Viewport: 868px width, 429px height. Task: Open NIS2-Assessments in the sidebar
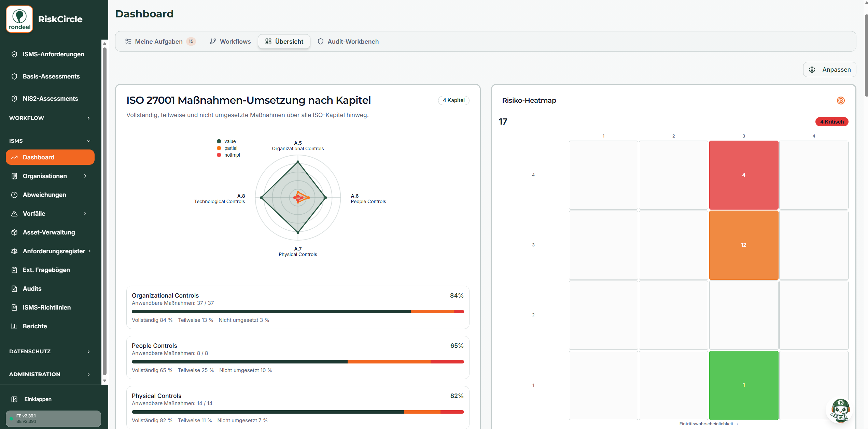(x=51, y=99)
